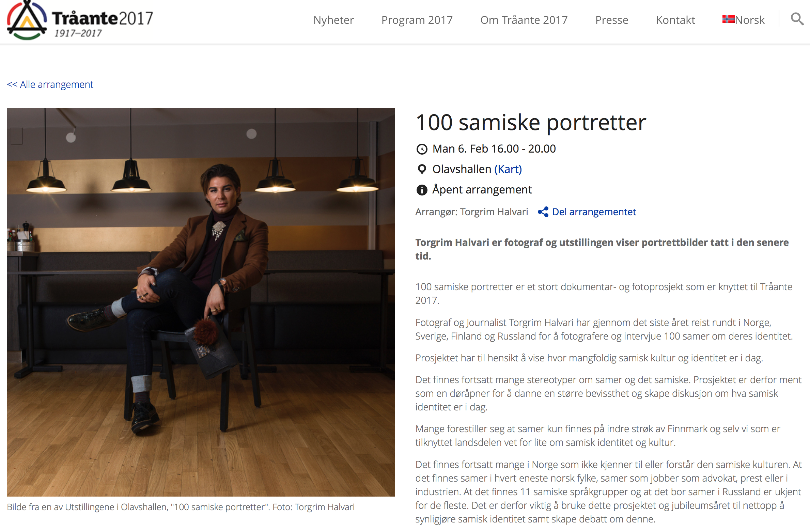Click the Norwegian flag icon
This screenshot has height=532, width=810.
click(x=728, y=19)
